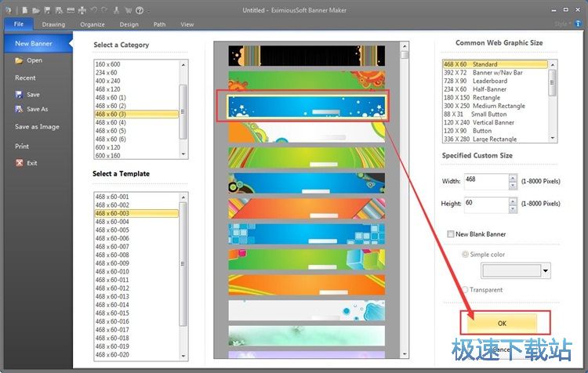Decrease Height with the down spinner arrow

pos(513,209)
